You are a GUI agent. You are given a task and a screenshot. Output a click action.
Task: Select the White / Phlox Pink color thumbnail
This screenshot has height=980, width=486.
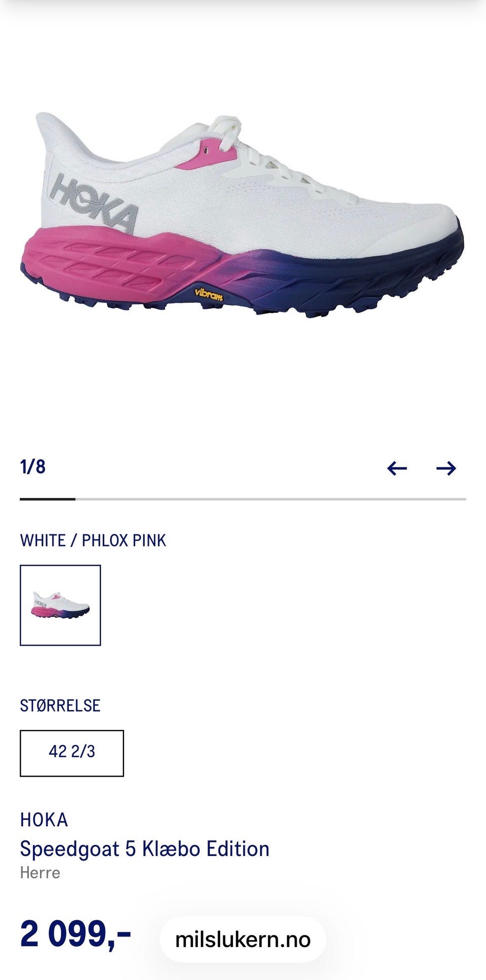click(60, 605)
